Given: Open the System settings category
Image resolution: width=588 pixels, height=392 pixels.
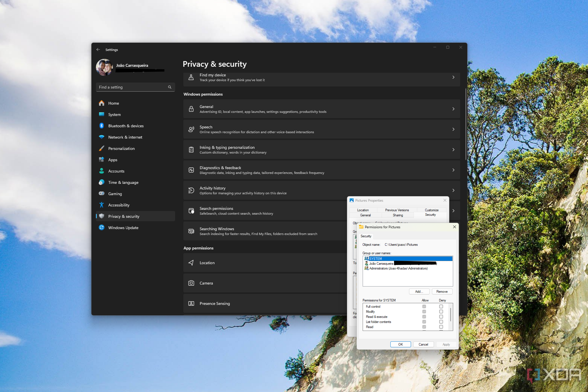Looking at the screenshot, I should [x=135, y=115].
